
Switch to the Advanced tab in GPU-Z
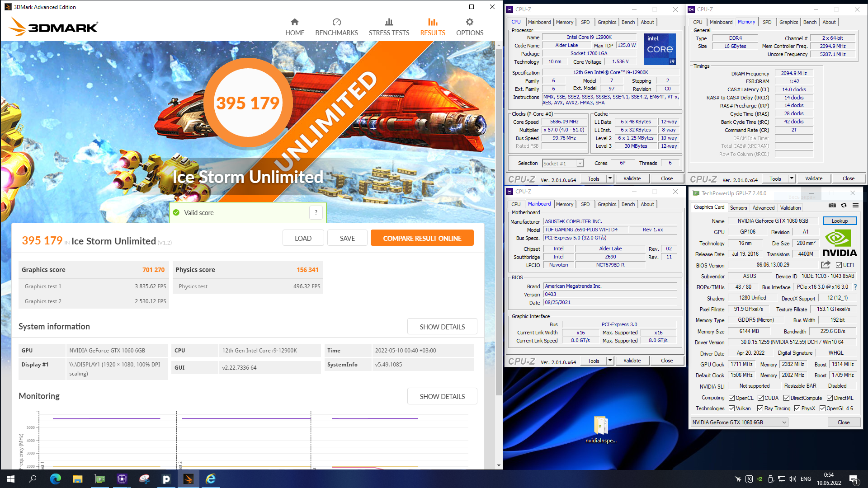click(x=763, y=208)
